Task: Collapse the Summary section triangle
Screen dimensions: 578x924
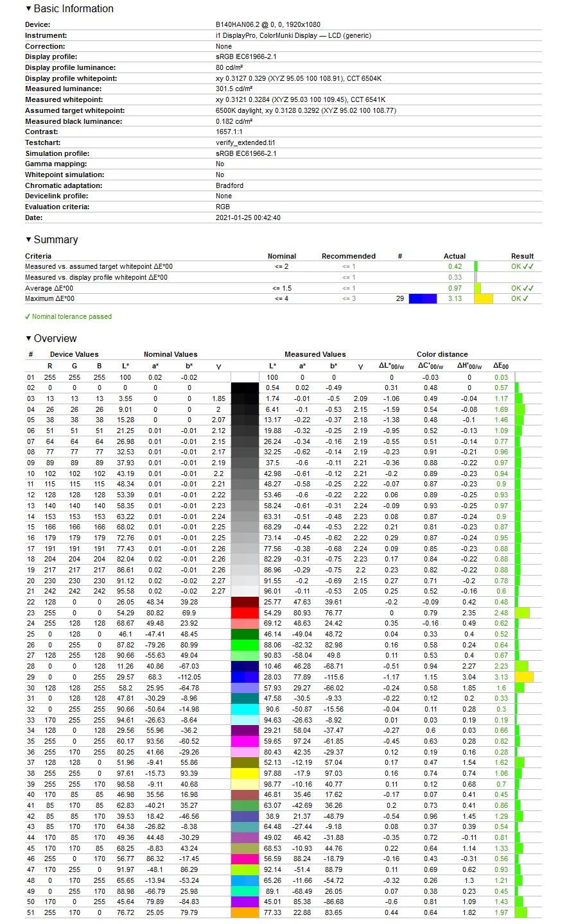Action: pyautogui.click(x=28, y=240)
